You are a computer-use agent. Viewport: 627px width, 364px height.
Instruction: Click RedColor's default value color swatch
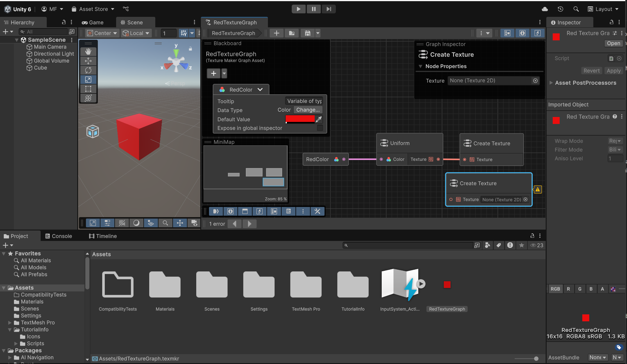pos(300,119)
